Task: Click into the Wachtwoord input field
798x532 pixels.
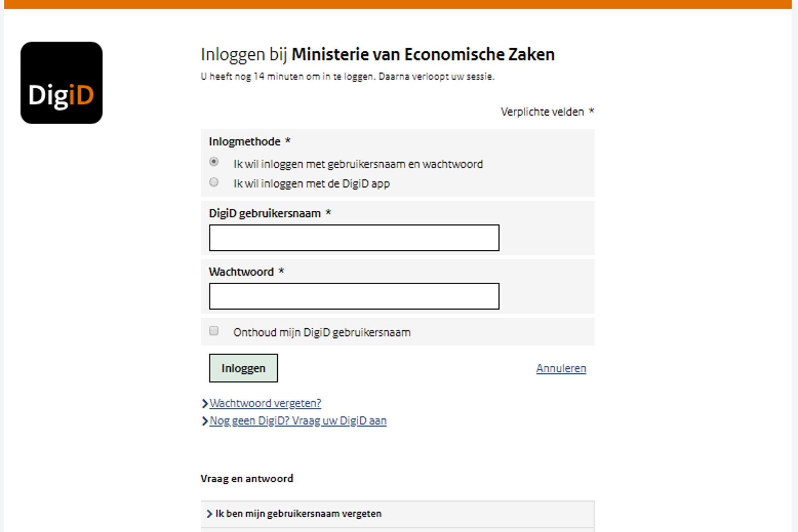Action: click(x=354, y=296)
